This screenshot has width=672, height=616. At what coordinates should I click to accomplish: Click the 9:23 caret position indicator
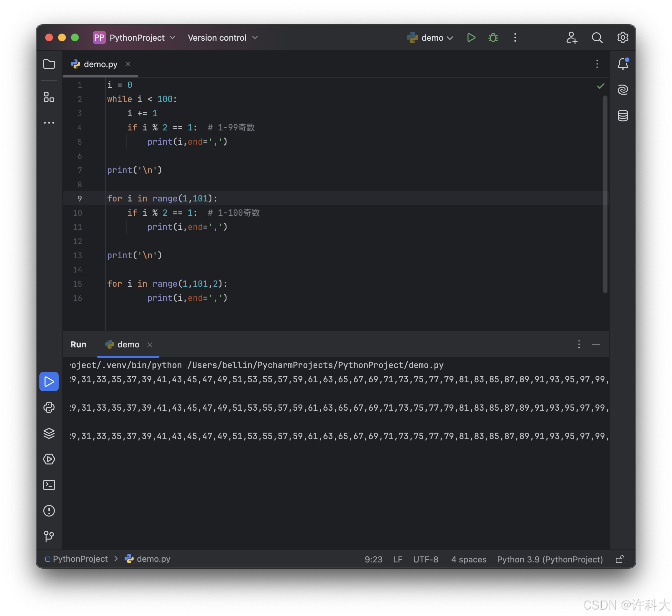pos(373,559)
